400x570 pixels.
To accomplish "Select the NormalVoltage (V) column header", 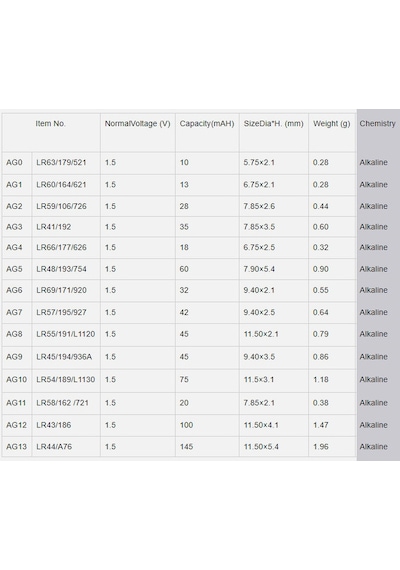I will (x=137, y=124).
